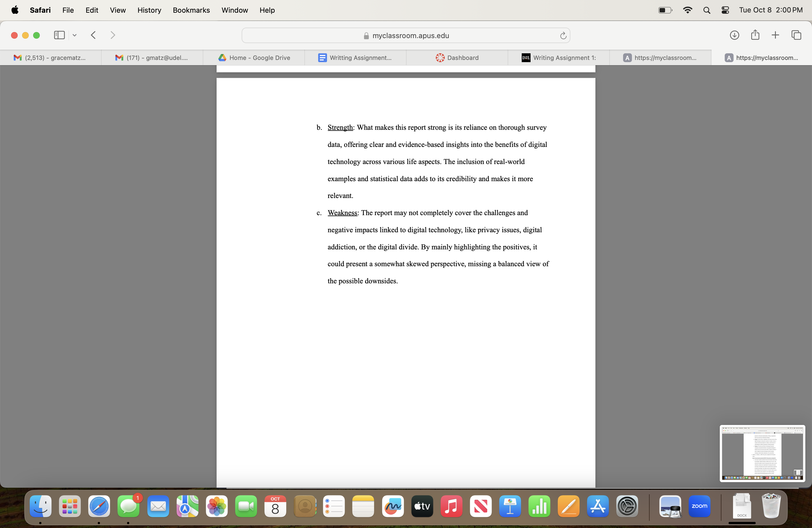812x528 pixels.
Task: Open Notes from the Dock
Action: [x=363, y=506]
